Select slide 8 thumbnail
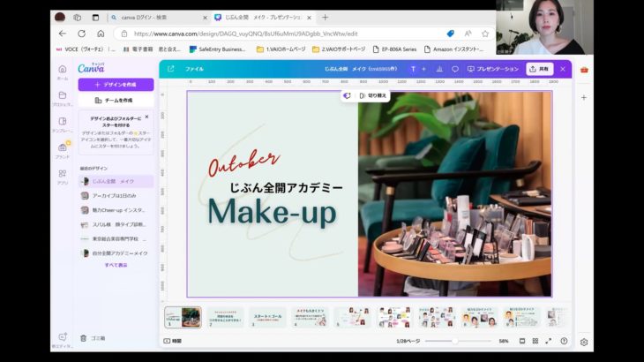This screenshot has height=362, width=644. tap(479, 317)
